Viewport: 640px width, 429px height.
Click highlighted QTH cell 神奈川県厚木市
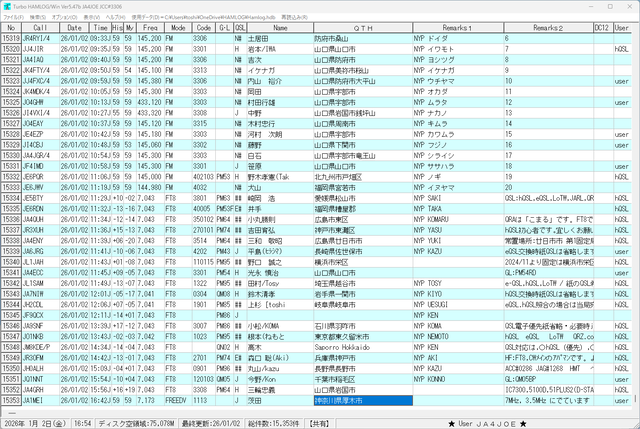(363, 400)
